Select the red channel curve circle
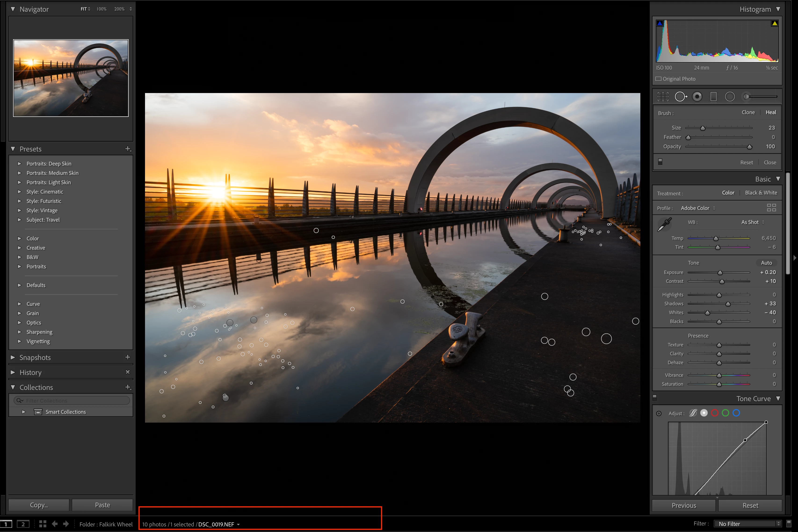The height and width of the screenshot is (532, 798). point(715,413)
